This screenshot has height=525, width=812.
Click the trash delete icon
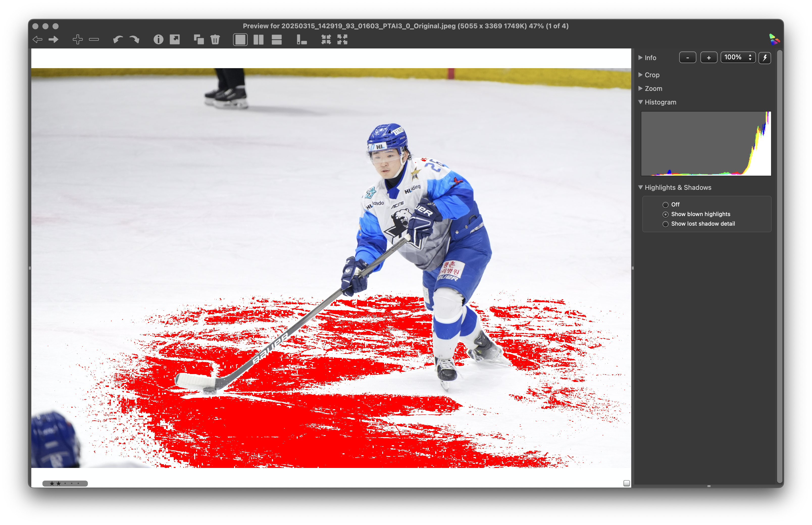point(215,40)
